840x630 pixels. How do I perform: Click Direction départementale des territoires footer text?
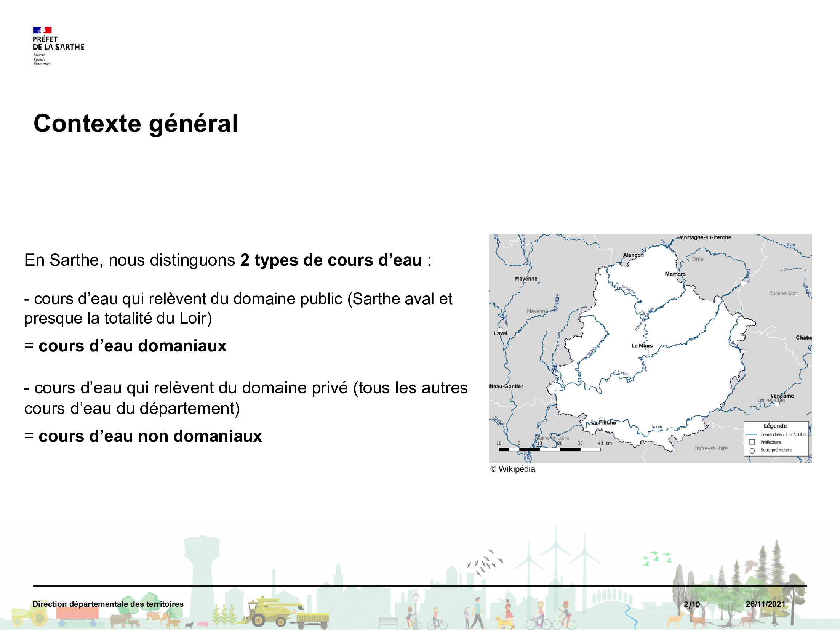tap(108, 604)
